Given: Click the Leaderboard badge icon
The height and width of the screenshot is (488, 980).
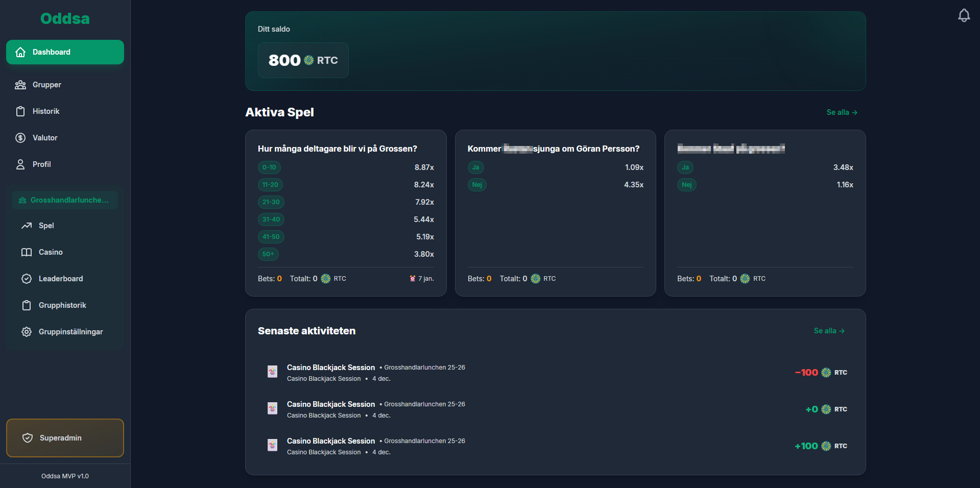Looking at the screenshot, I should coord(27,279).
